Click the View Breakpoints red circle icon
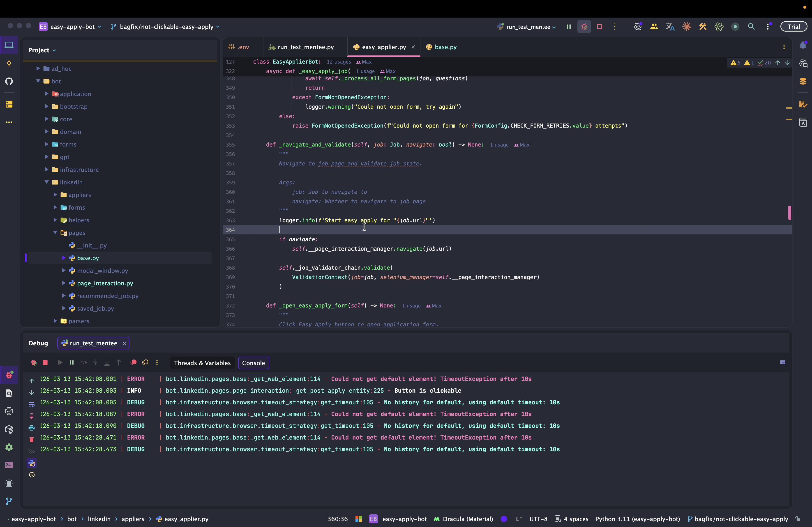The width and height of the screenshot is (812, 527). tap(133, 362)
